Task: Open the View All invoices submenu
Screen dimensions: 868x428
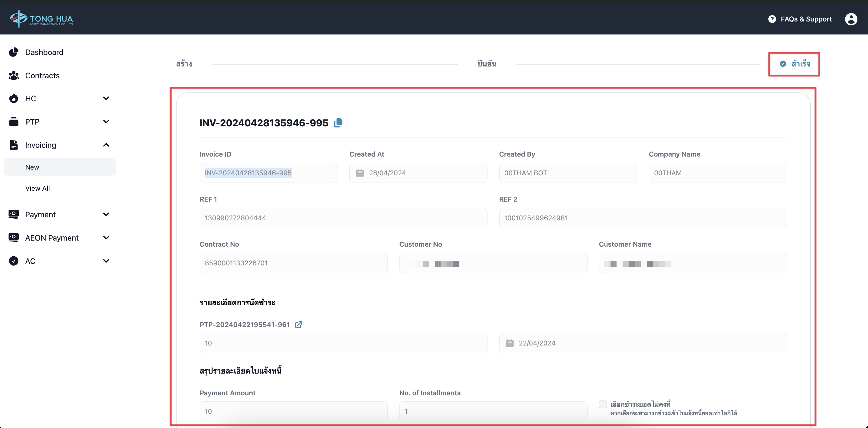Action: pos(37,188)
